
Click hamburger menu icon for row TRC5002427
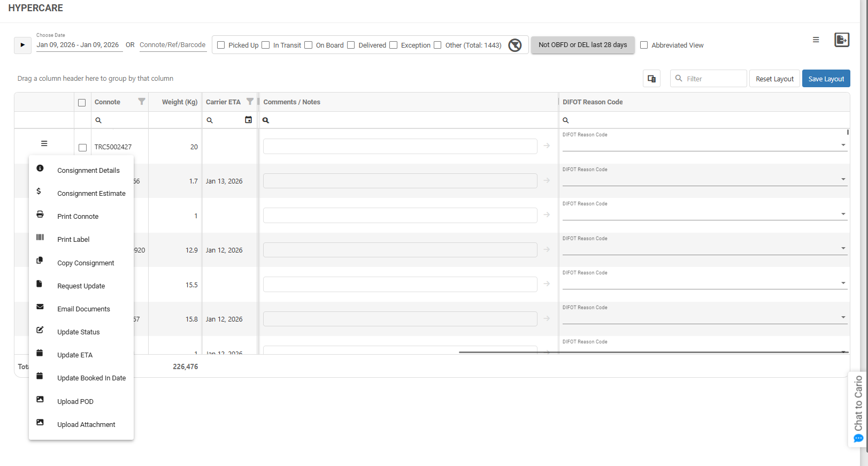[x=44, y=143]
